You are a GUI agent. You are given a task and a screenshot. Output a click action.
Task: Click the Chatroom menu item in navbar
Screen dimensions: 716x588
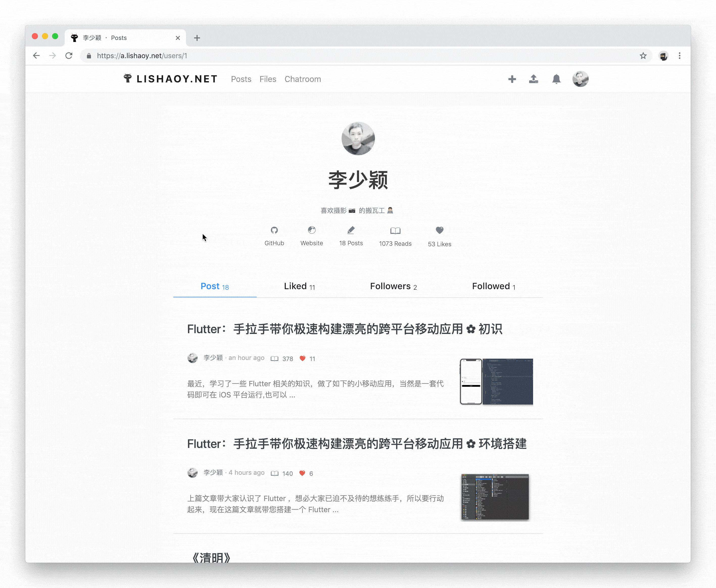click(302, 79)
